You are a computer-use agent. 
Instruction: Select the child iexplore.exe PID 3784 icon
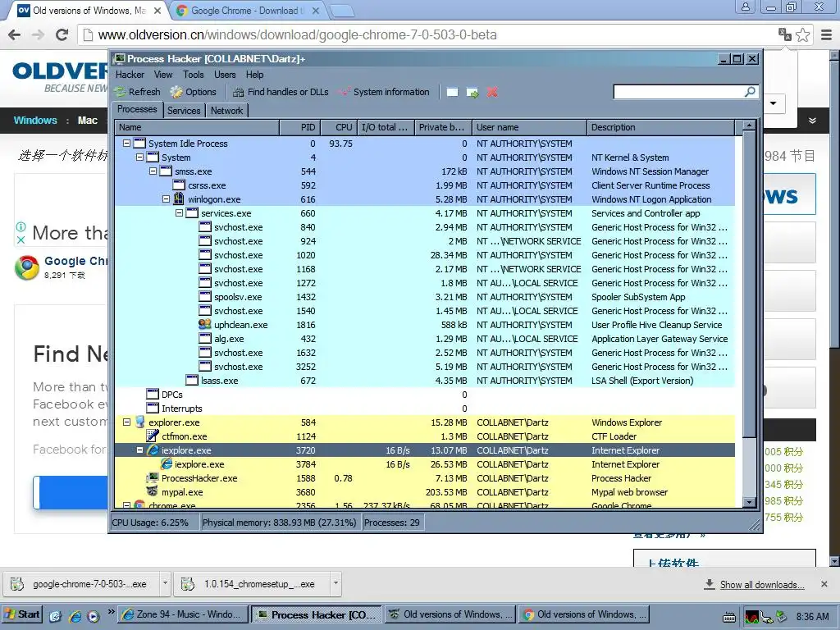point(166,464)
